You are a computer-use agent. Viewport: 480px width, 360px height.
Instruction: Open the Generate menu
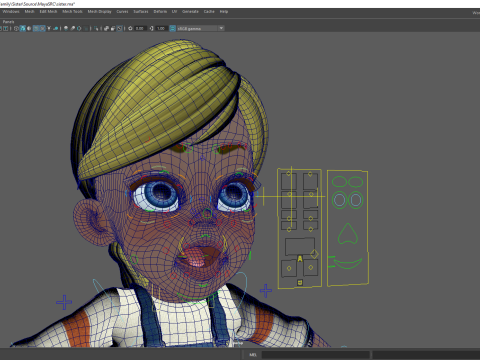[x=190, y=11]
